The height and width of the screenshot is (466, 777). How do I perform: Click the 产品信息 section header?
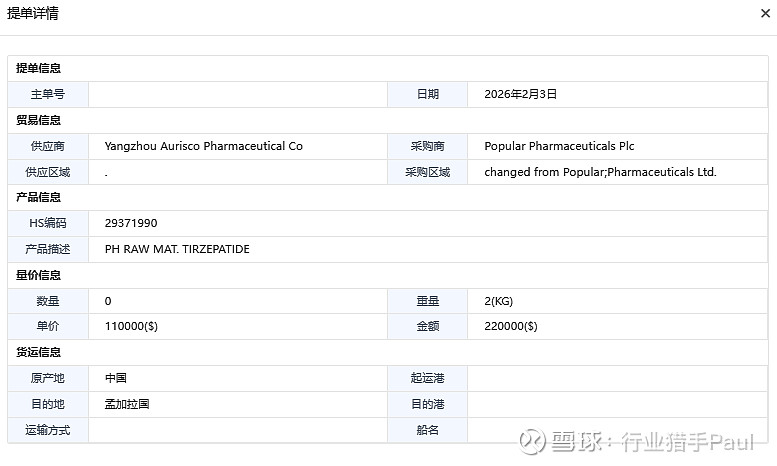click(38, 197)
